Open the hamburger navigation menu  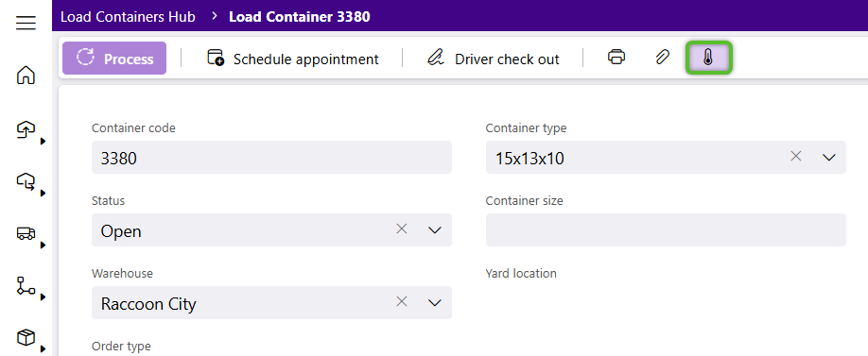[x=26, y=24]
